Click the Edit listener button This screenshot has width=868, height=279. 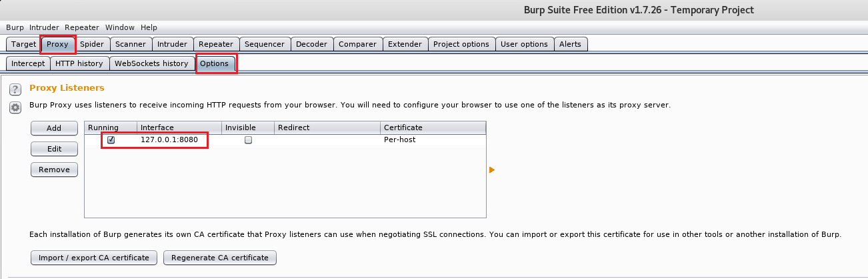(54, 149)
